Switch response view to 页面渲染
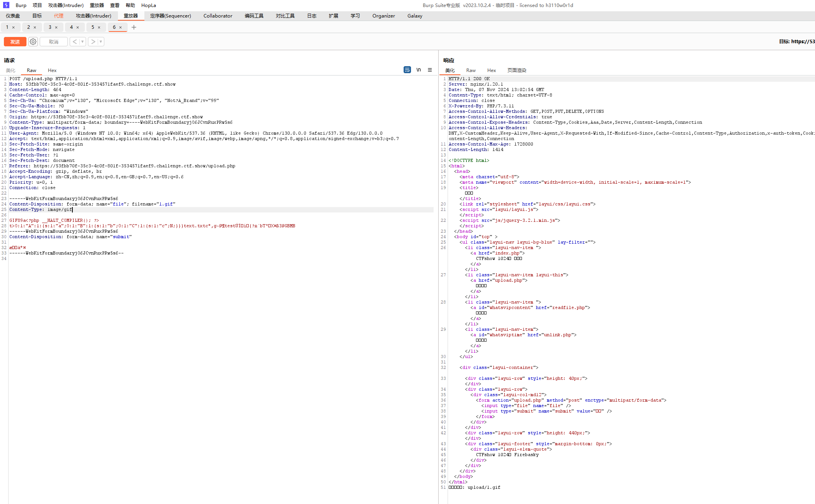The width and height of the screenshot is (815, 504). [517, 70]
